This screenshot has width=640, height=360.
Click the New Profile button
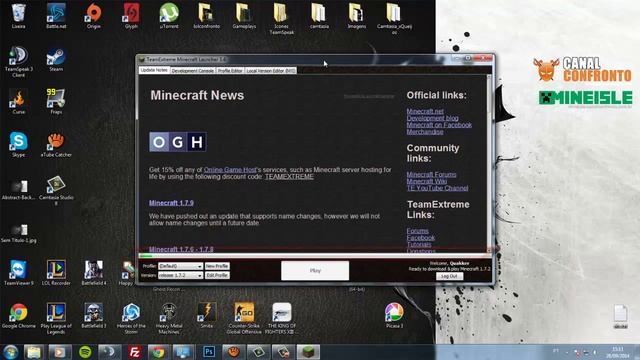point(217,266)
